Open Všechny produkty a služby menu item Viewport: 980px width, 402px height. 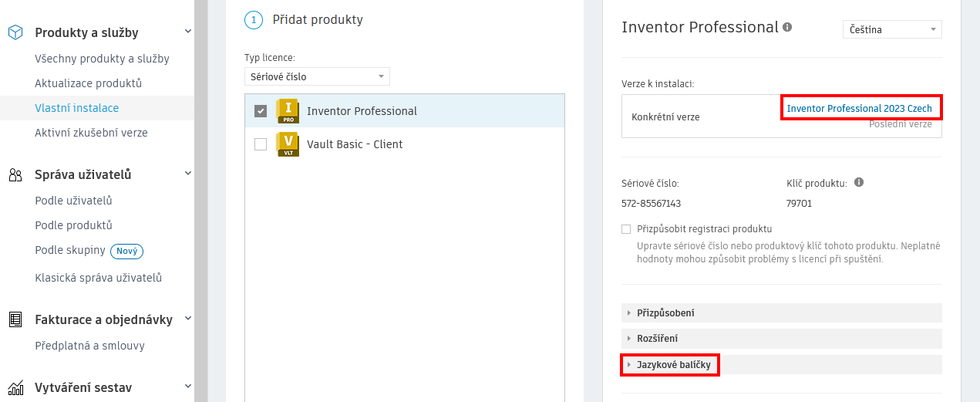point(102,59)
